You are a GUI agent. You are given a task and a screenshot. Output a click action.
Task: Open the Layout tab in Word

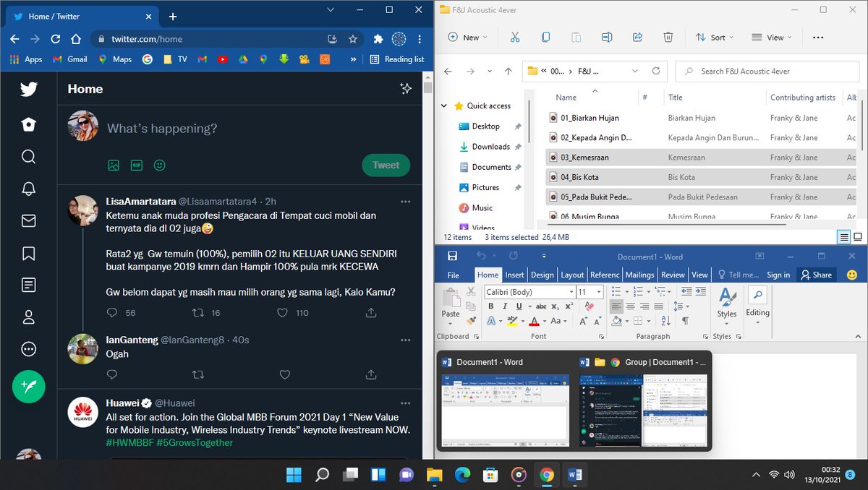point(572,275)
